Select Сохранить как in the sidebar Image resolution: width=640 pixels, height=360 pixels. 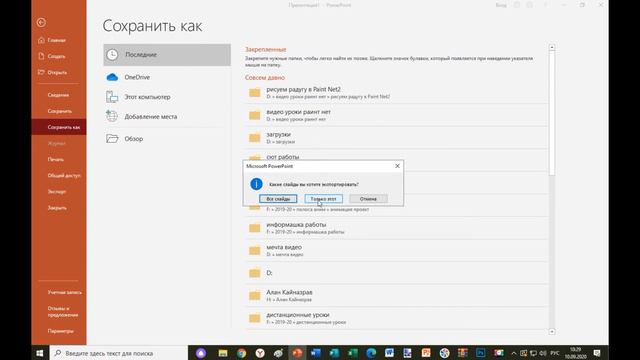click(x=59, y=127)
